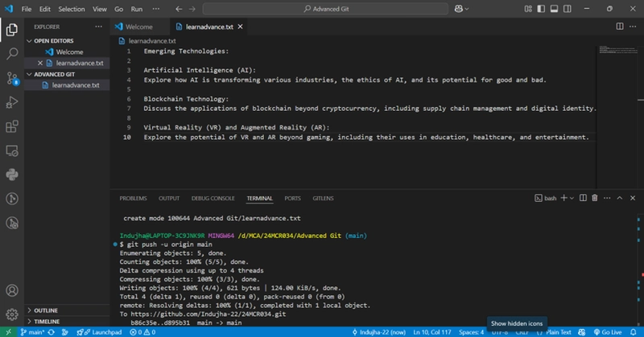644x337 pixels.
Task: Open the Search view in activity bar
Action: coord(12,54)
